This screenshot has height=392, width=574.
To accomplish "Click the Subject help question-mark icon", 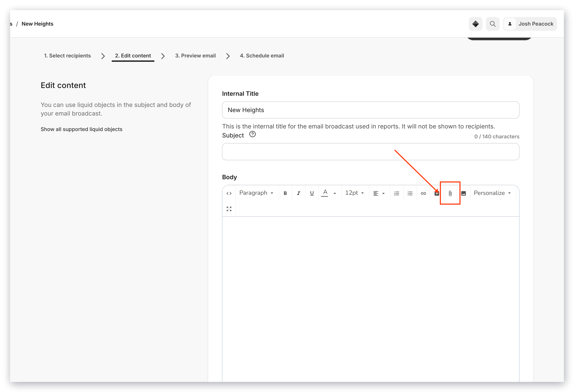I will tap(252, 134).
